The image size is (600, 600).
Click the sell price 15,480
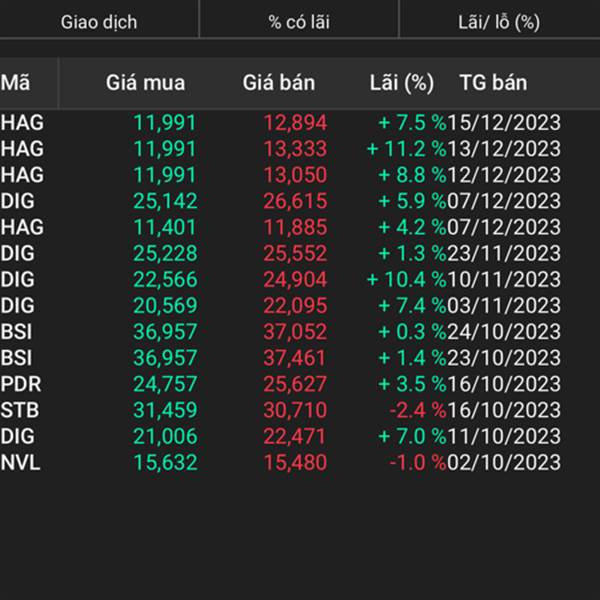click(x=295, y=462)
